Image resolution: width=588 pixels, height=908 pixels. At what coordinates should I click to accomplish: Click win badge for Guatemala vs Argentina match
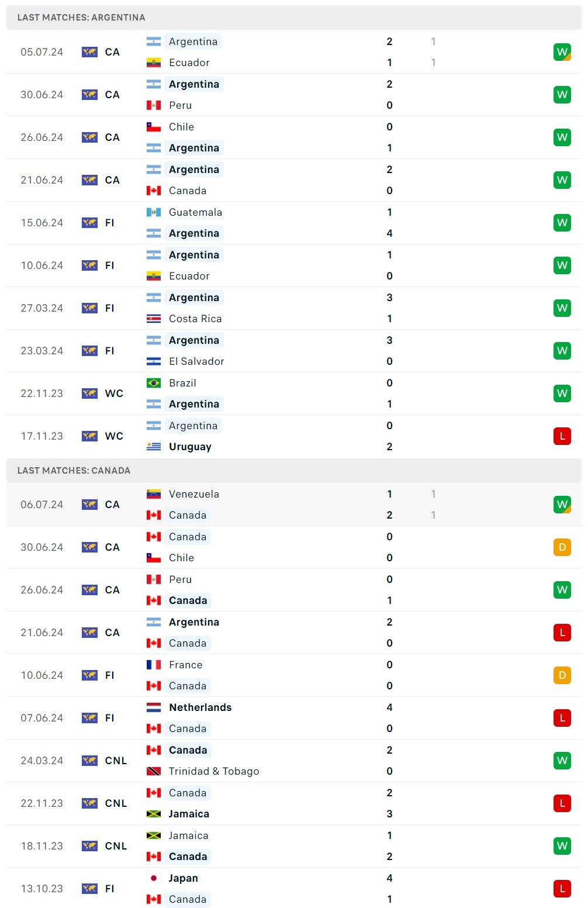point(562,223)
